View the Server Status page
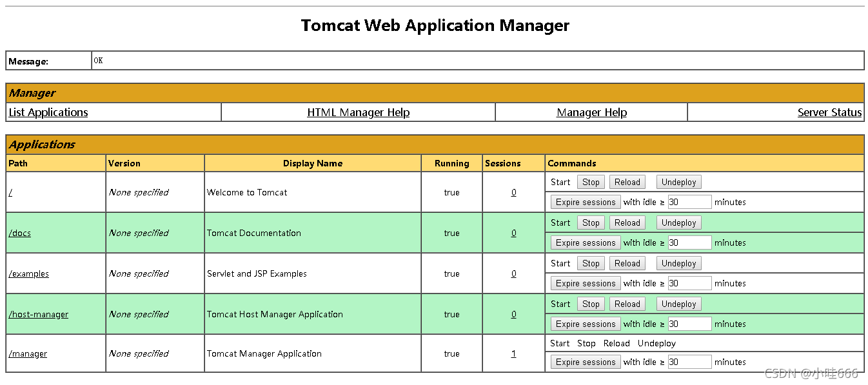868x385 pixels. 829,112
